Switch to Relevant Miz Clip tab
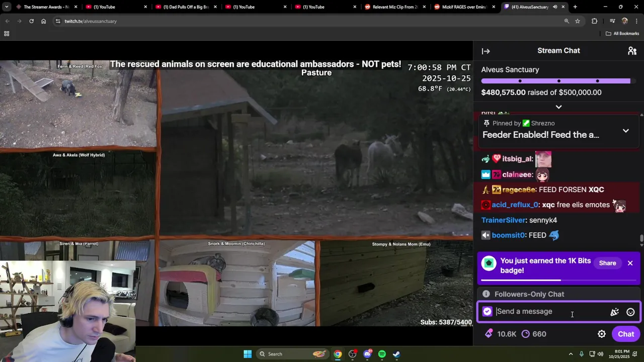Viewport: 644px width, 362px height. (395, 7)
